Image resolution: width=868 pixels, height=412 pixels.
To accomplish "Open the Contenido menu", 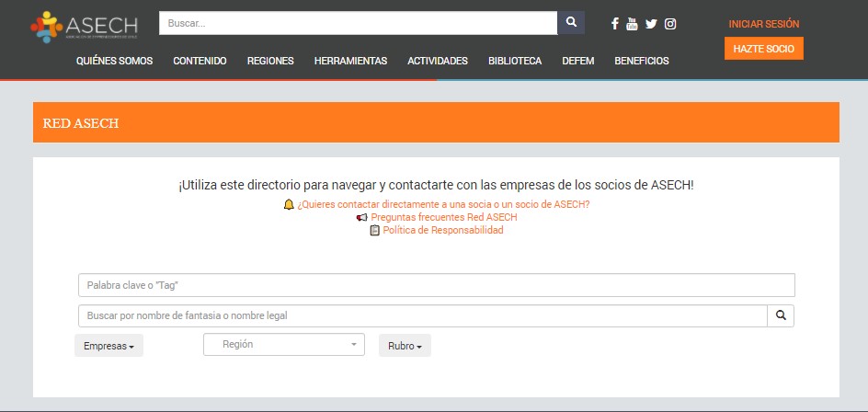I will tap(200, 61).
